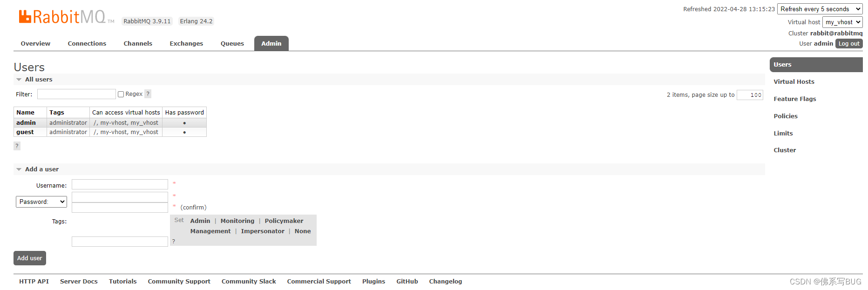This screenshot has height=290, width=868.
Task: Go to the Connections tab
Action: [87, 43]
